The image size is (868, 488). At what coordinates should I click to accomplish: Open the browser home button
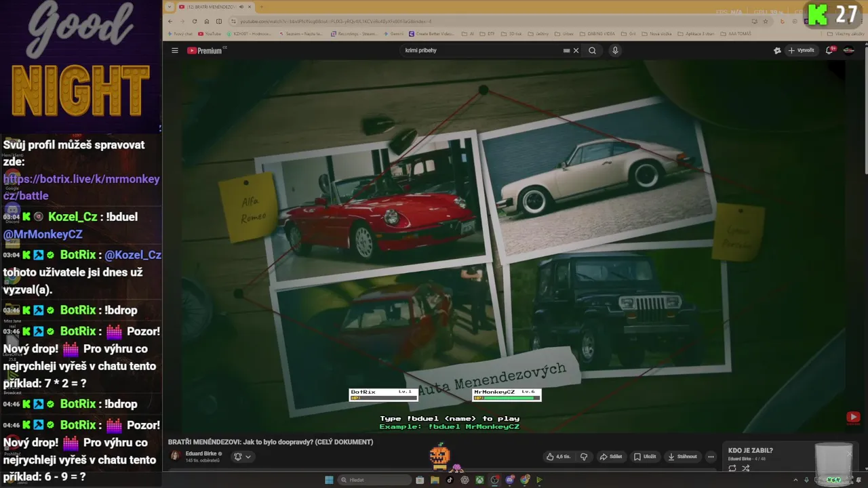tap(207, 21)
